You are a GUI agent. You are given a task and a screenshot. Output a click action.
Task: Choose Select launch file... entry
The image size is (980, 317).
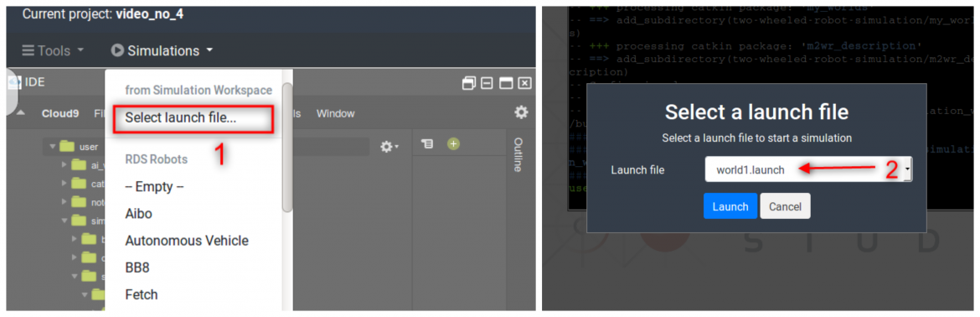click(x=181, y=117)
